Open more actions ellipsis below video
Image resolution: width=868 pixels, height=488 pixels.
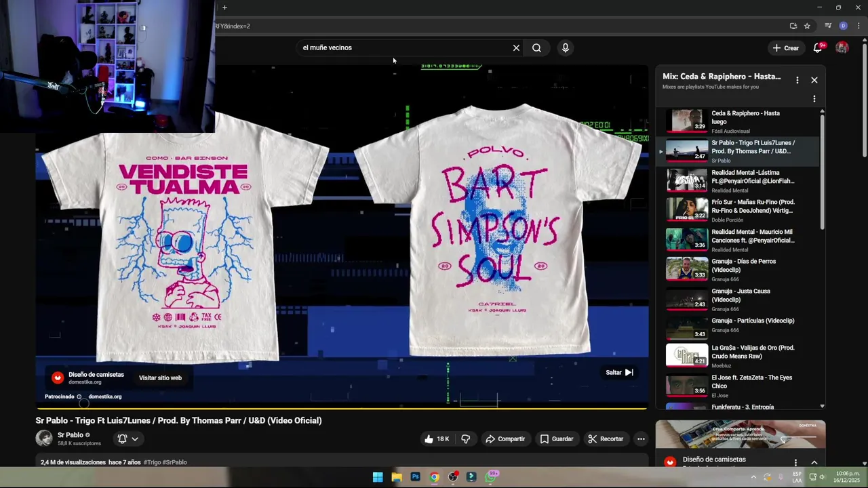640,439
